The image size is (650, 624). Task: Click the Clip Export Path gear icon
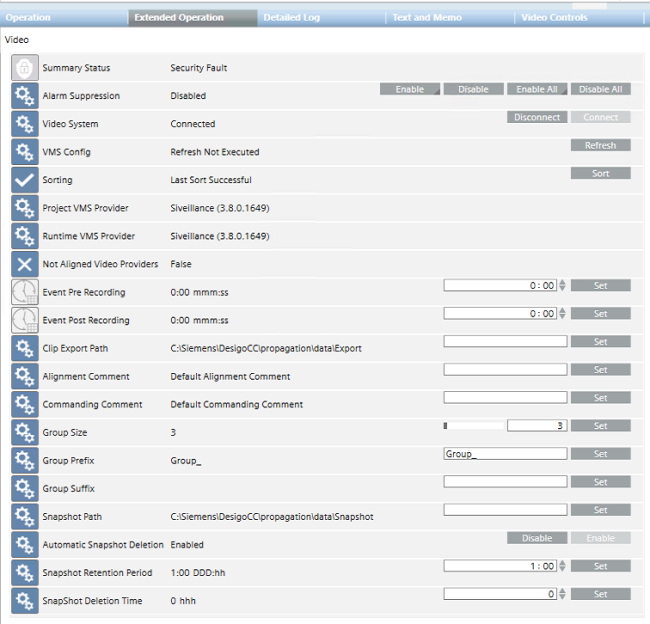tap(25, 348)
